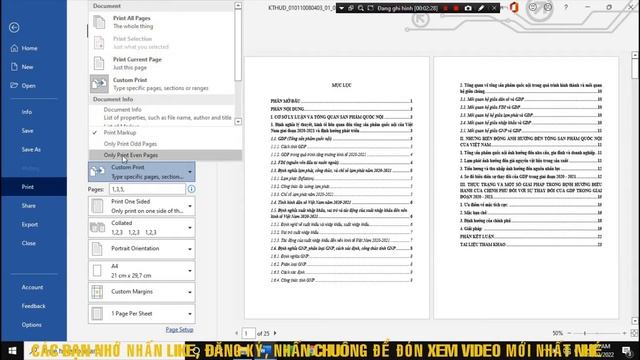Enable Only Print Odd Pages
Screen dimensions: 640x360
pyautogui.click(x=165, y=144)
